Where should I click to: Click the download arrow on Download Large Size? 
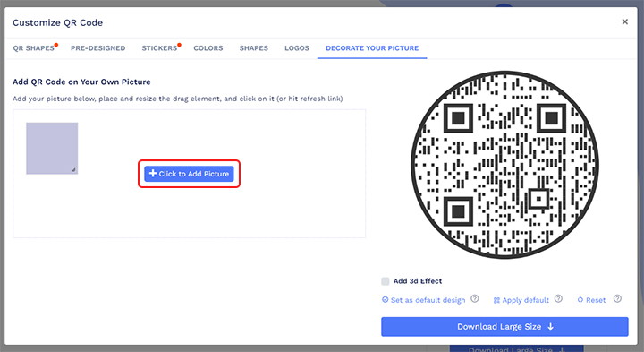[x=550, y=327]
